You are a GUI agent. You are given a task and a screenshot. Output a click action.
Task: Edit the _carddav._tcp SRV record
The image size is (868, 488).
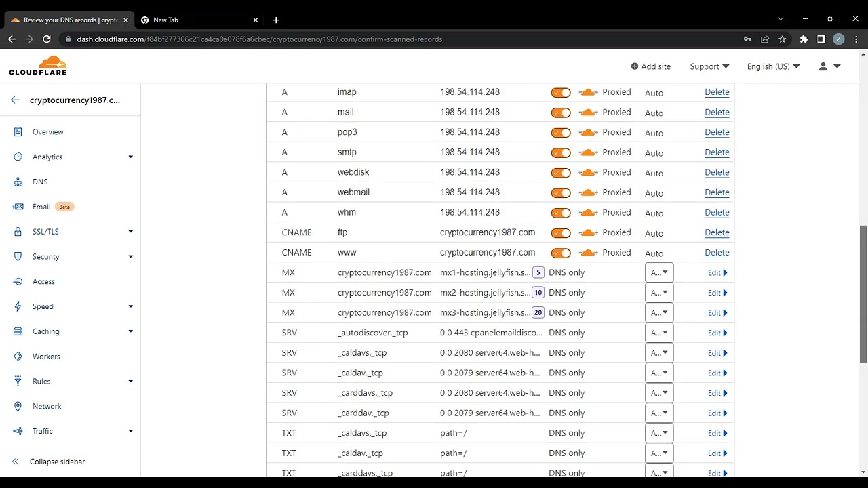(717, 413)
